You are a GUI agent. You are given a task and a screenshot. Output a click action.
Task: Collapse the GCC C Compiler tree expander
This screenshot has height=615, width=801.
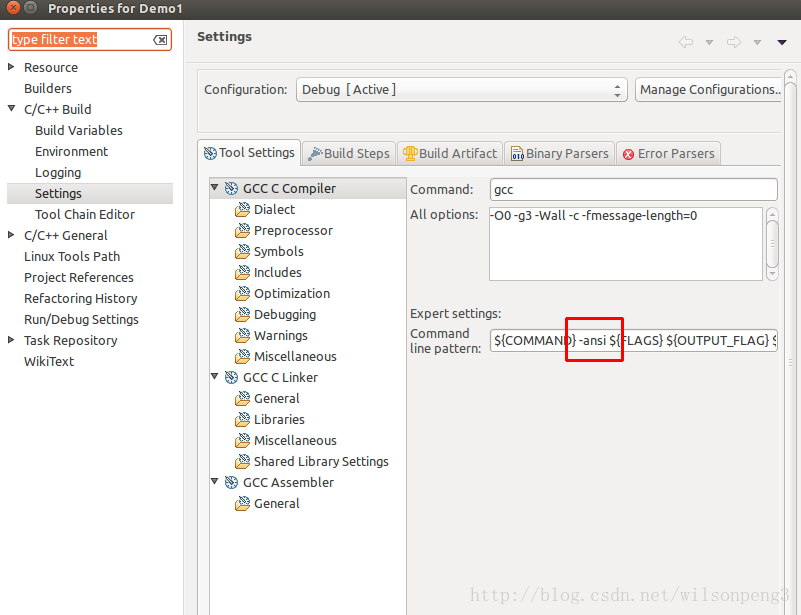215,187
